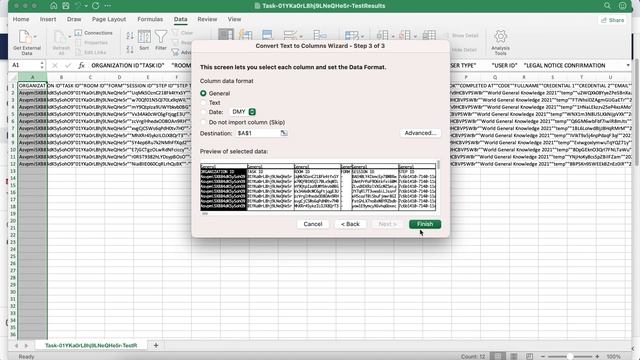
Task: Select the Task-01YKa0rL8hj9LNeQHe5r-TestR sheet tab
Action: click(91, 345)
